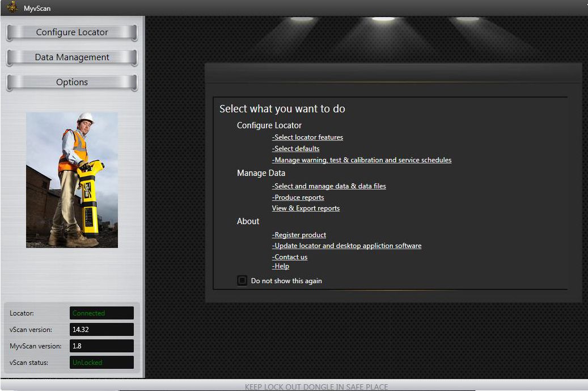Screen dimensions: 588x391
Task: Click the 'About' section heading
Action: point(248,221)
